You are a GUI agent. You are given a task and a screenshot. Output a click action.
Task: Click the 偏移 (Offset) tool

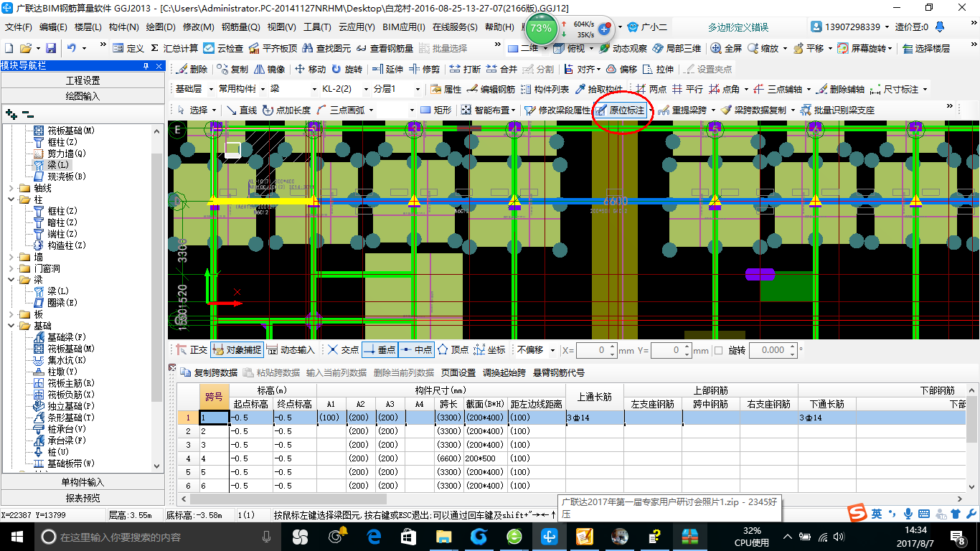[621, 70]
